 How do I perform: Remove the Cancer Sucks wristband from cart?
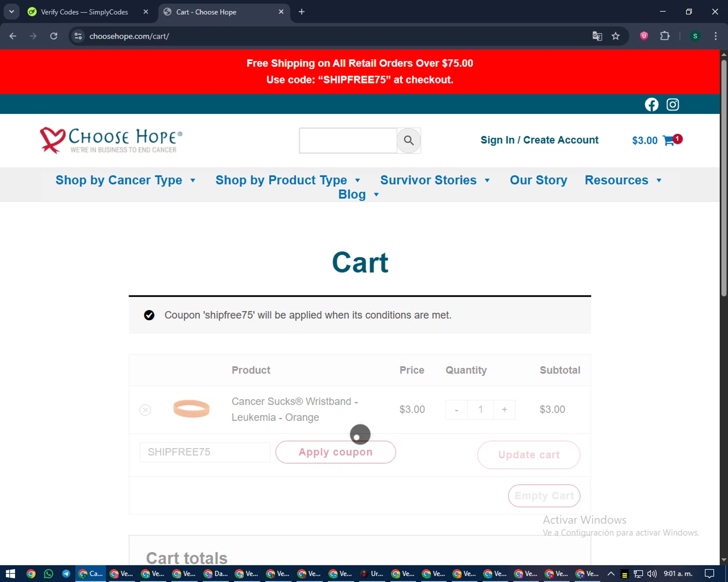145,410
